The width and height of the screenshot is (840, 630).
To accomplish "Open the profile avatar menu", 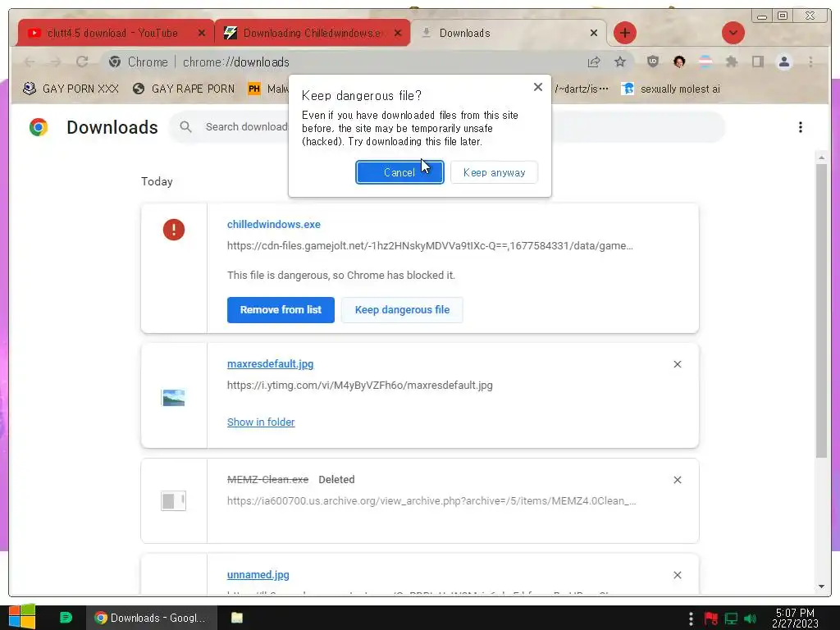I will 784,62.
